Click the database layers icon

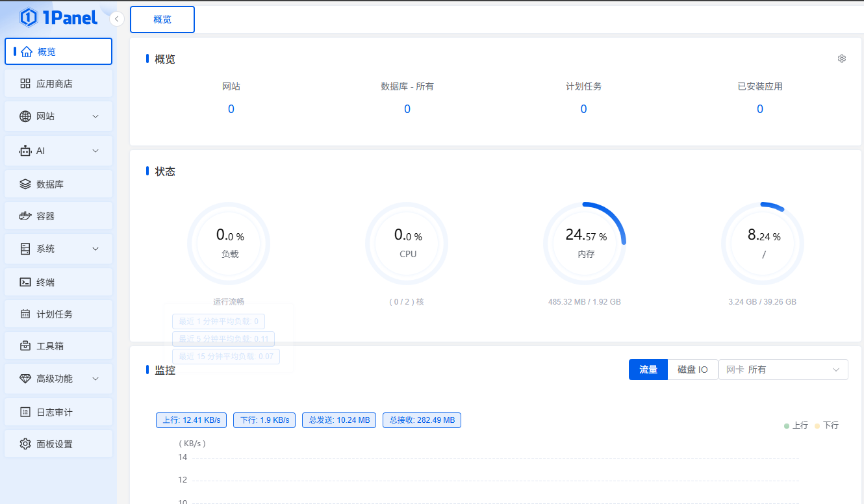pyautogui.click(x=25, y=184)
